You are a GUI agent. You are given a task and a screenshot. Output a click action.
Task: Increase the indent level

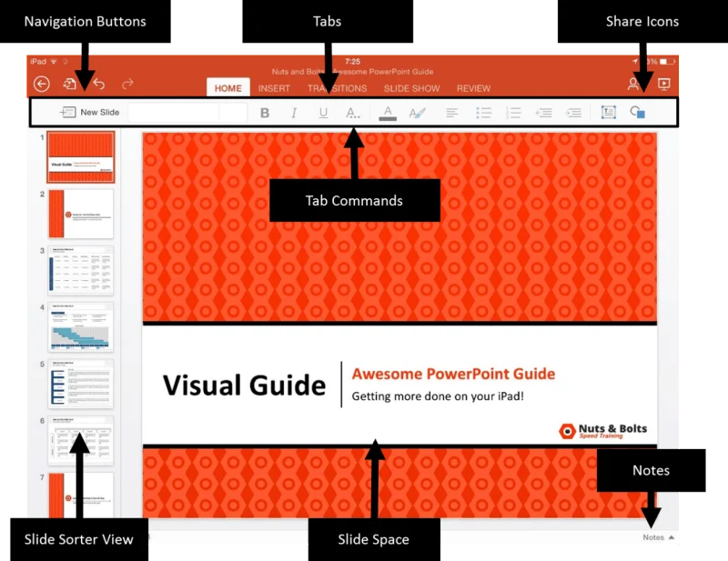(573, 113)
